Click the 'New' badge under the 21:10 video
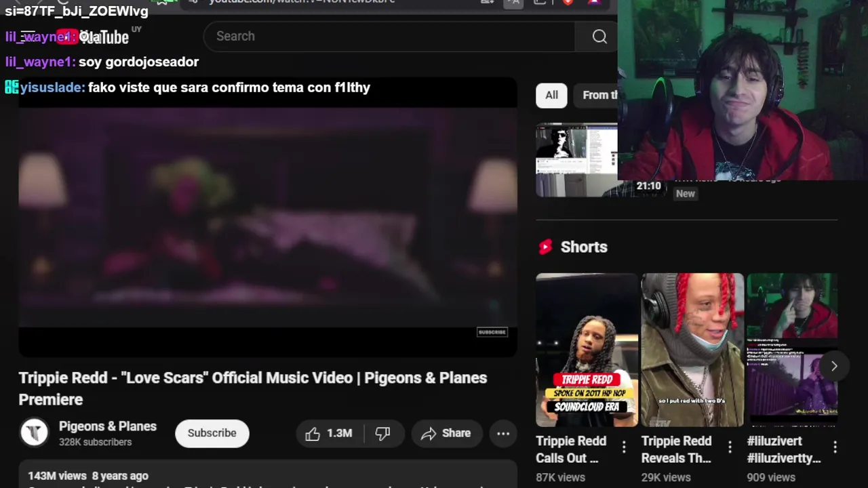Viewport: 868px width, 488px height. [x=686, y=194]
